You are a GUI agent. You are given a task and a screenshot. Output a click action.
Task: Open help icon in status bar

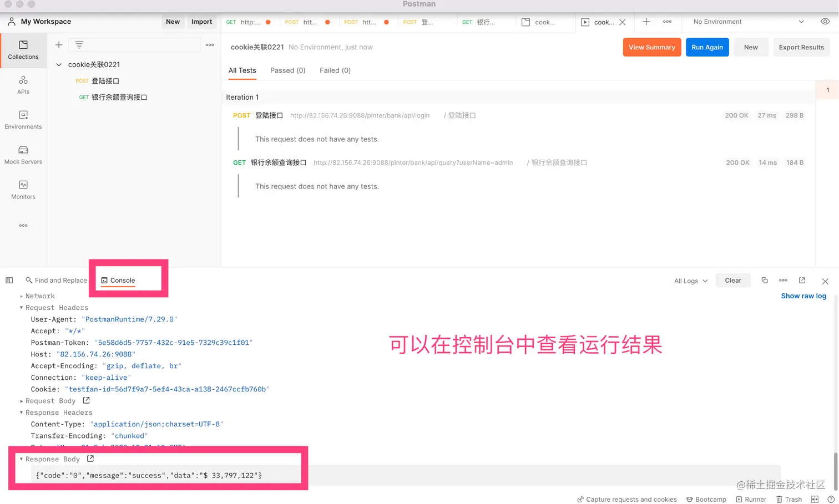[x=831, y=499]
